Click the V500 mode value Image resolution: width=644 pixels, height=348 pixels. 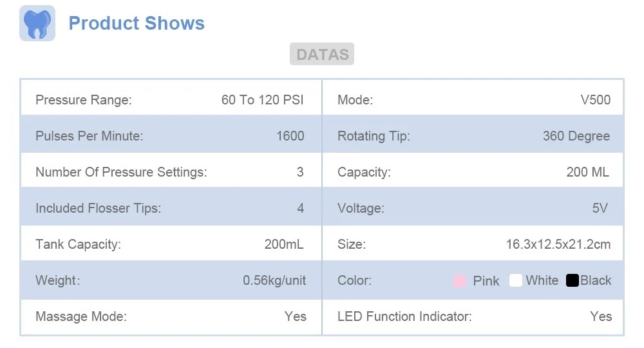(596, 100)
